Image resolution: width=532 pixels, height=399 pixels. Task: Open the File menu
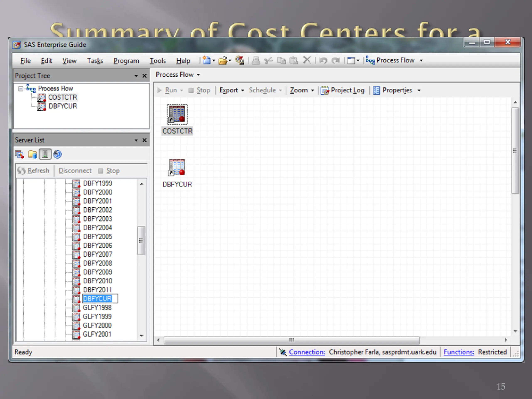(x=25, y=61)
